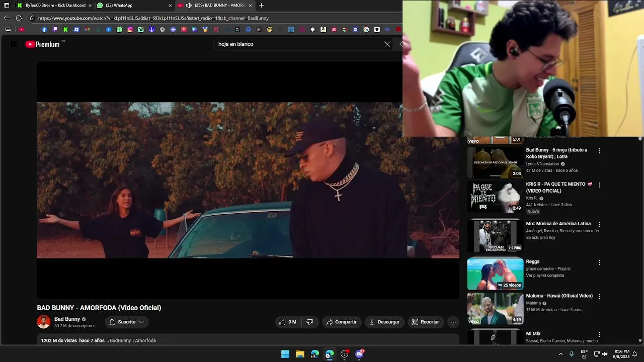
Task: Switch to the BAD BUNNY AMORFODA tab
Action: [x=215, y=6]
